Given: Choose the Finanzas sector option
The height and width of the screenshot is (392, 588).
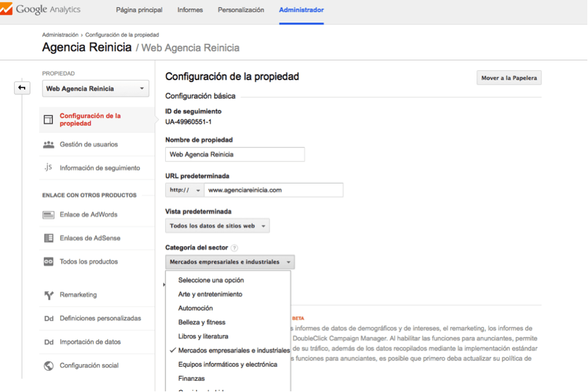Looking at the screenshot, I should coord(192,378).
